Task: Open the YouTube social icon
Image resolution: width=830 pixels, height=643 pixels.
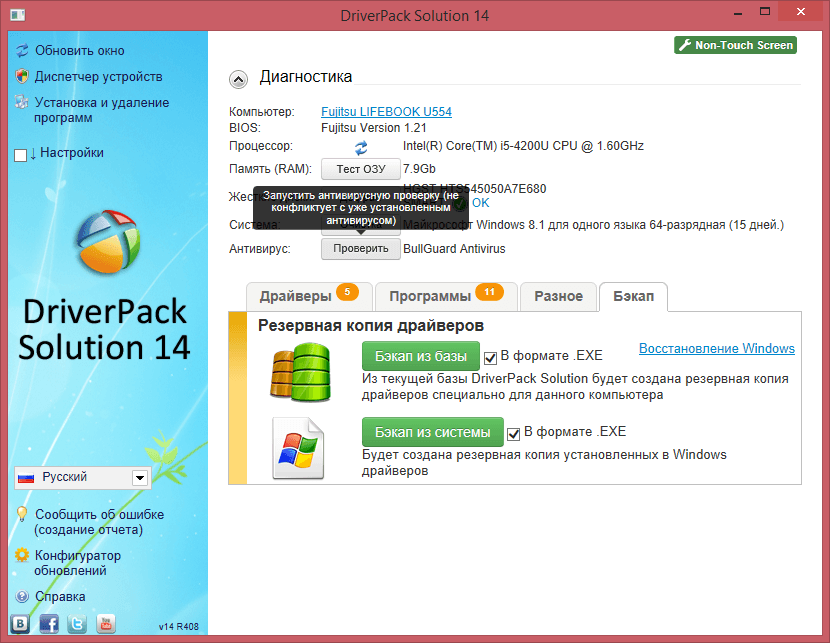Action: click(x=106, y=623)
